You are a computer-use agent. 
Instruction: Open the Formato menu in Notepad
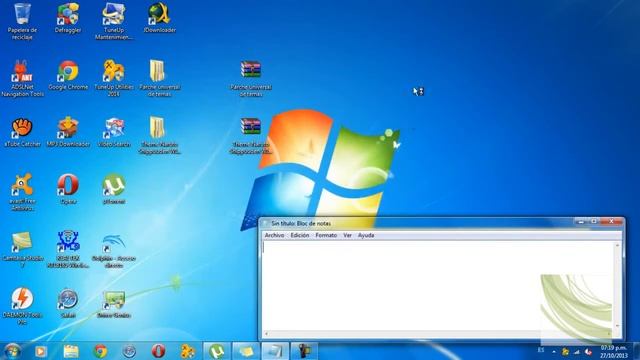click(x=326, y=235)
